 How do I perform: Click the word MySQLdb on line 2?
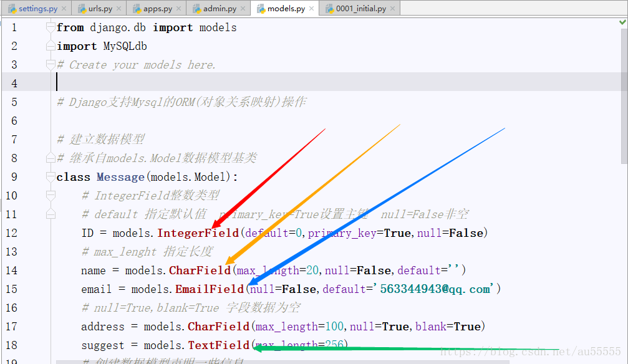tap(125, 47)
